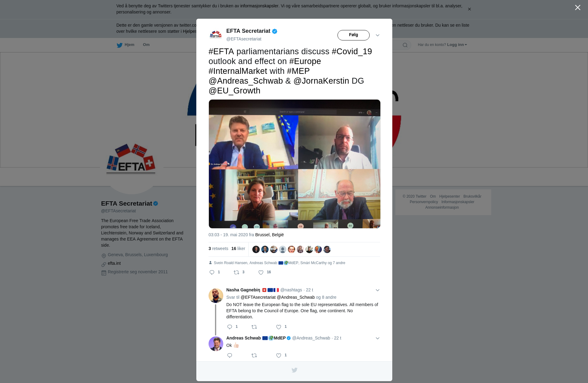Screen dimensions: 588x383
Task: Click the Følg button
Action: (x=353, y=35)
